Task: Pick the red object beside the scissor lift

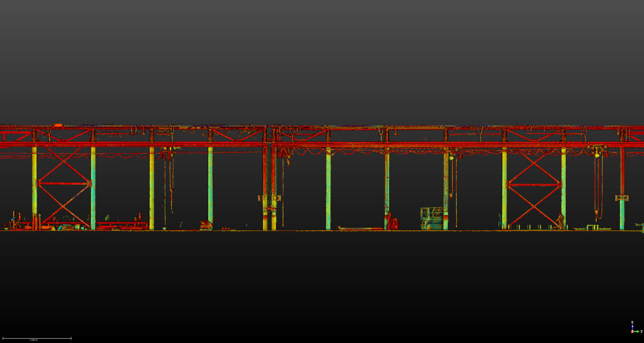Action: click(x=393, y=223)
